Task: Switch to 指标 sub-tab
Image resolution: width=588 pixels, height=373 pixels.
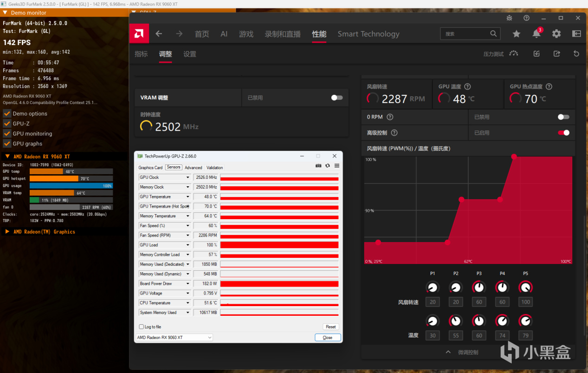Action: tap(141, 54)
